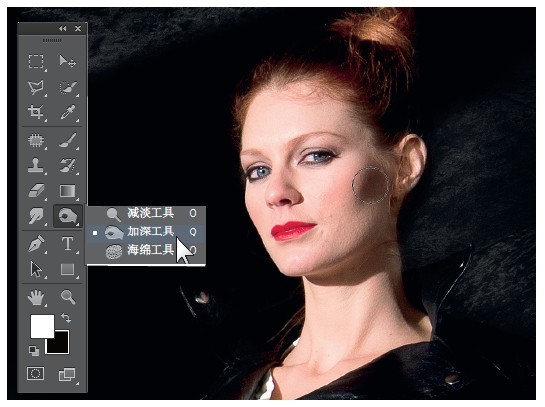545x407 pixels.
Task: Choose the Horizontal Type tool
Action: [67, 244]
